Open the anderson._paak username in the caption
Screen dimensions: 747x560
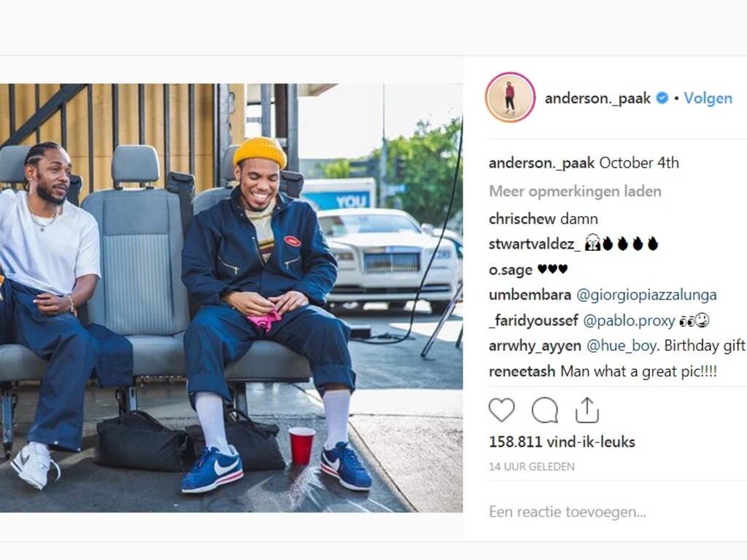coord(541,163)
